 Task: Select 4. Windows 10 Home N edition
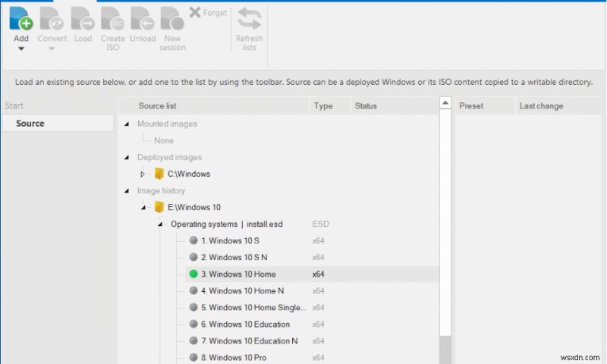pos(242,290)
